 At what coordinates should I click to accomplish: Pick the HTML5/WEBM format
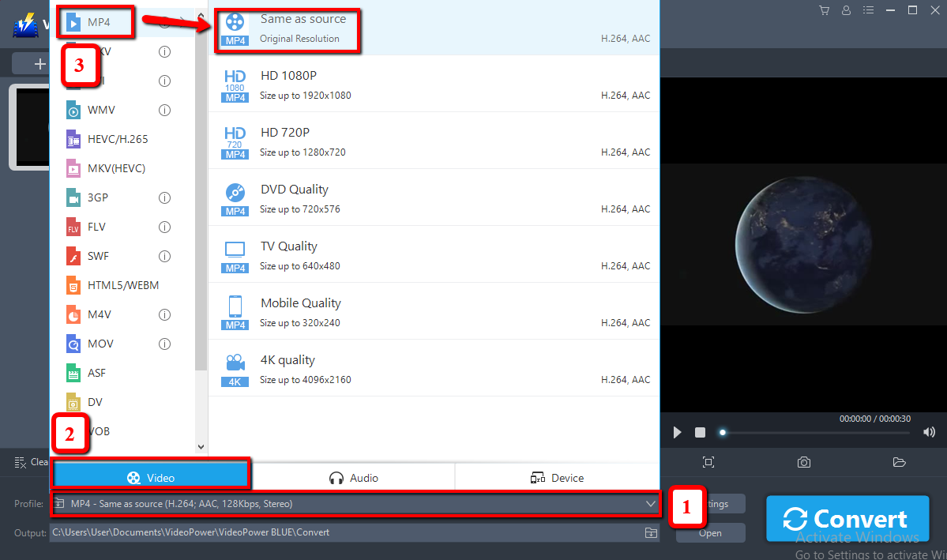pyautogui.click(x=111, y=284)
